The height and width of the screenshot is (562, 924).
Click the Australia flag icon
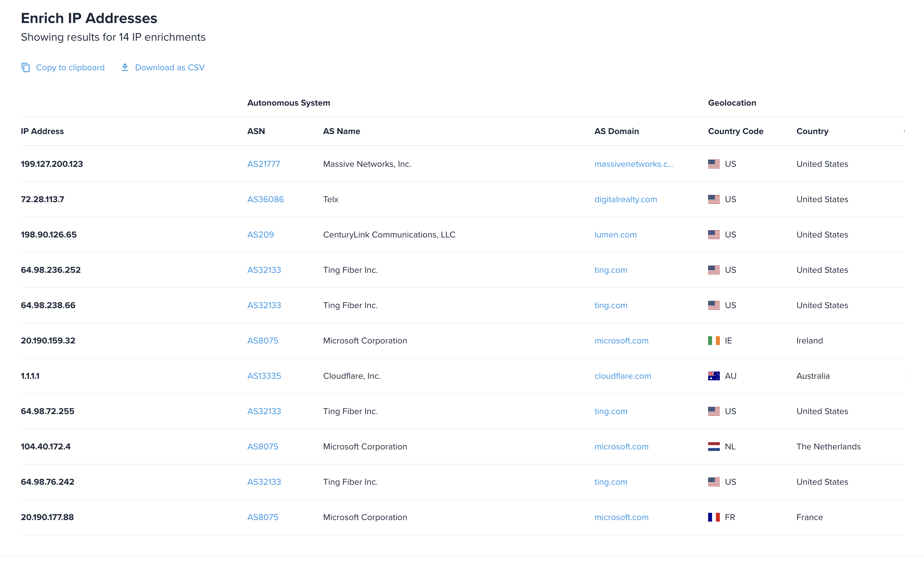[714, 376]
